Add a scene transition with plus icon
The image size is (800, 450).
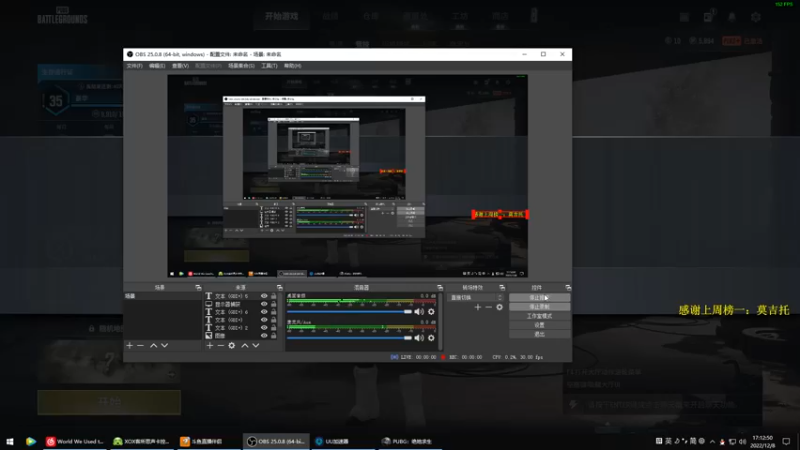(x=478, y=307)
